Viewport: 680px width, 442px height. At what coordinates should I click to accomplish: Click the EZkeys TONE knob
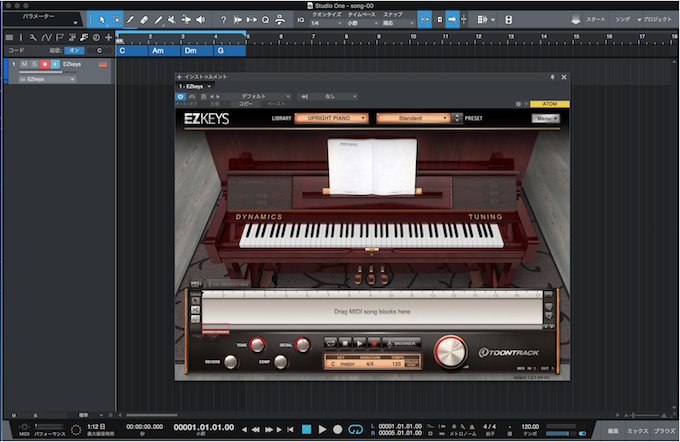[x=257, y=345]
